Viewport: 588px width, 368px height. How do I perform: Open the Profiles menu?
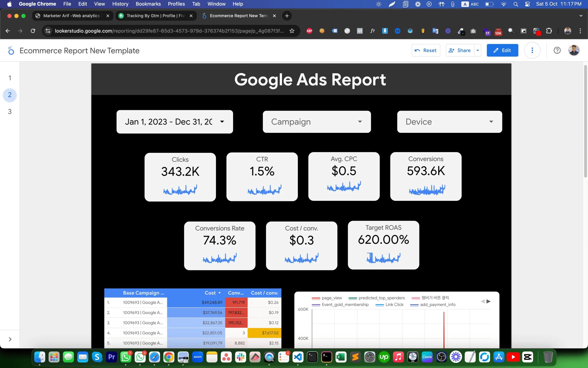(176, 4)
